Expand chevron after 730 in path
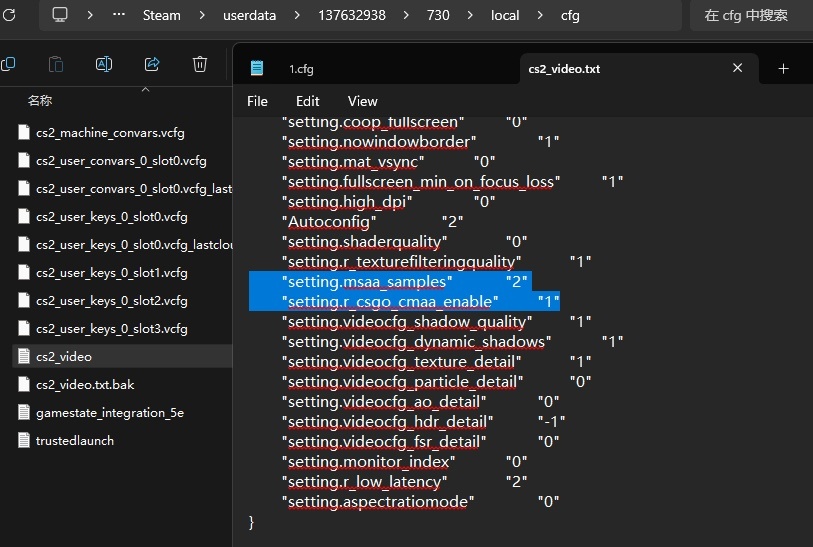The image size is (813, 547). click(x=470, y=16)
